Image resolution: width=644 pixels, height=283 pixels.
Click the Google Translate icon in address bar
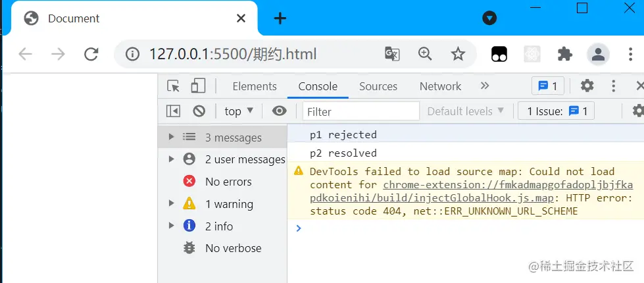[x=392, y=54]
